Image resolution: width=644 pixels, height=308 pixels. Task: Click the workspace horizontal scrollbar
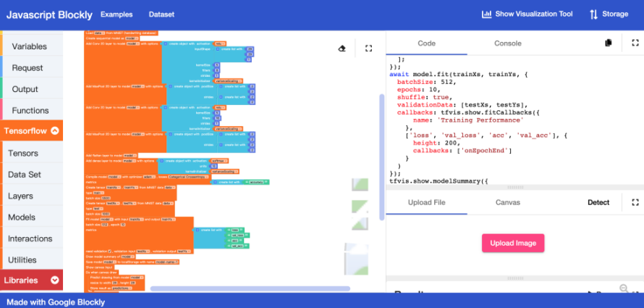pos(250,288)
